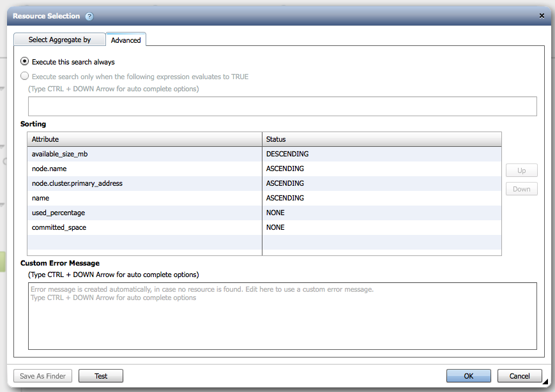Change the NONE status of committed_space
The width and height of the screenshot is (555, 392).
tap(382, 227)
